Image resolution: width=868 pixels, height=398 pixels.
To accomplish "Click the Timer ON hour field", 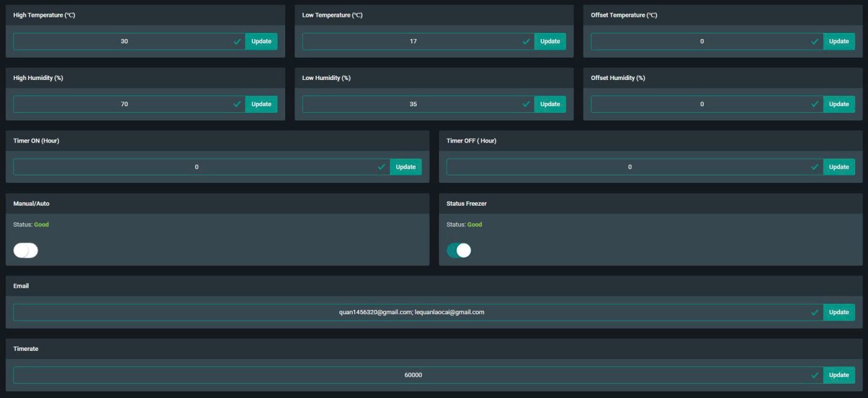I will click(197, 167).
